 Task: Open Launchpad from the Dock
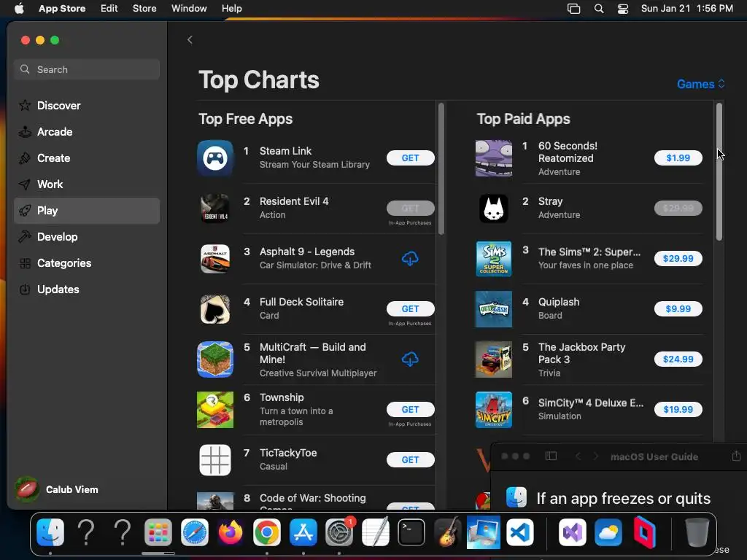[x=158, y=532]
